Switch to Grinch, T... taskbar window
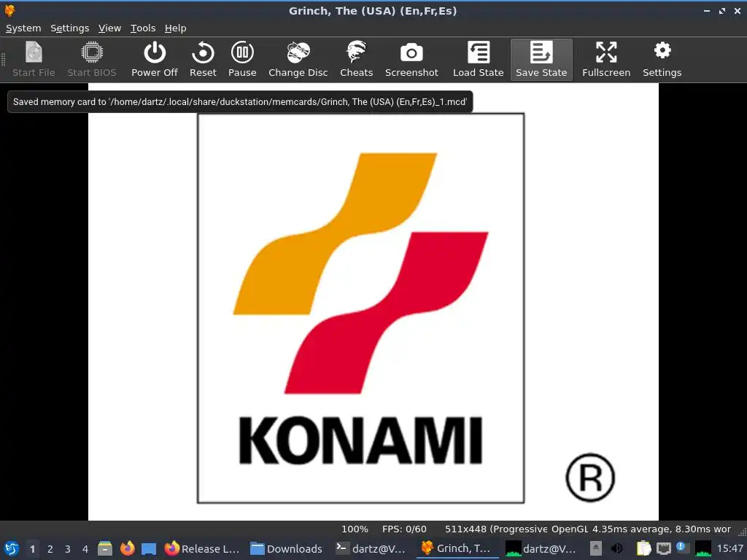 457,548
